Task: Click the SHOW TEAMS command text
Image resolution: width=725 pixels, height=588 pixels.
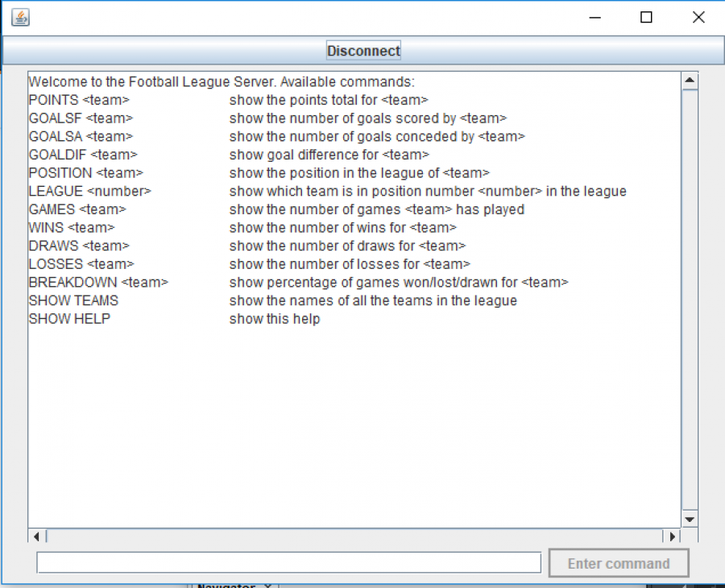Action: click(x=73, y=300)
